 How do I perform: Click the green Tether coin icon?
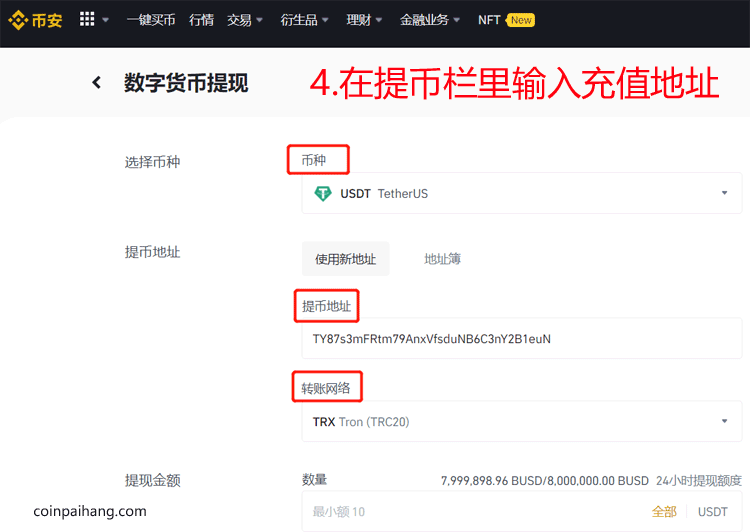click(x=323, y=193)
